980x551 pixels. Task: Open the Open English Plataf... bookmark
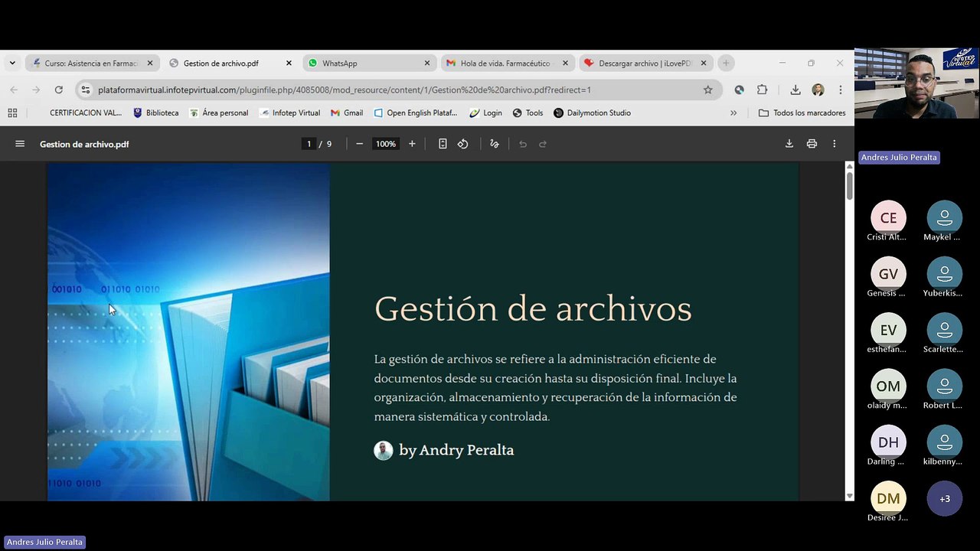[415, 112]
